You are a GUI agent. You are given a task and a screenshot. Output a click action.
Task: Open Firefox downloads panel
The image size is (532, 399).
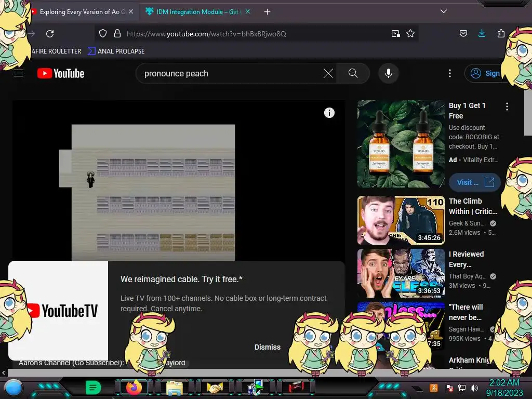(482, 33)
